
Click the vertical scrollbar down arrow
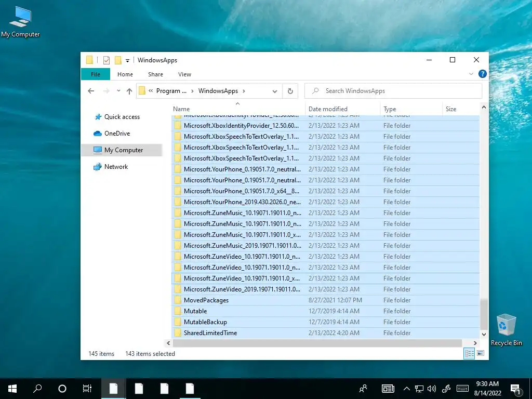484,335
